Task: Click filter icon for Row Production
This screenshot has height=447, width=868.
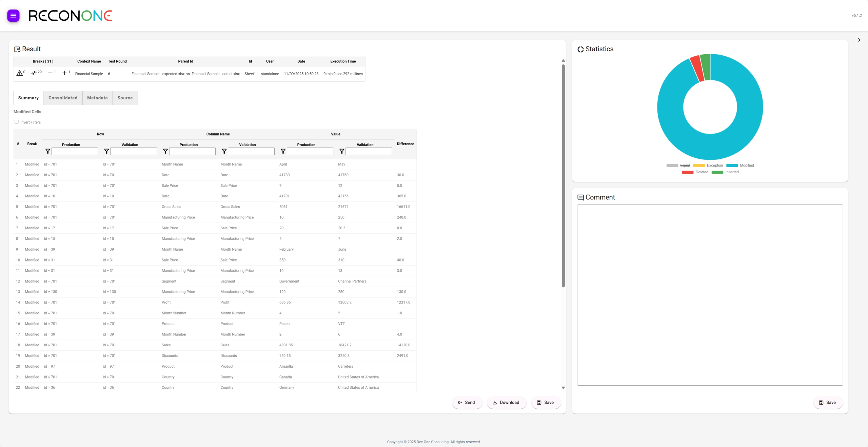Action: [x=48, y=151]
